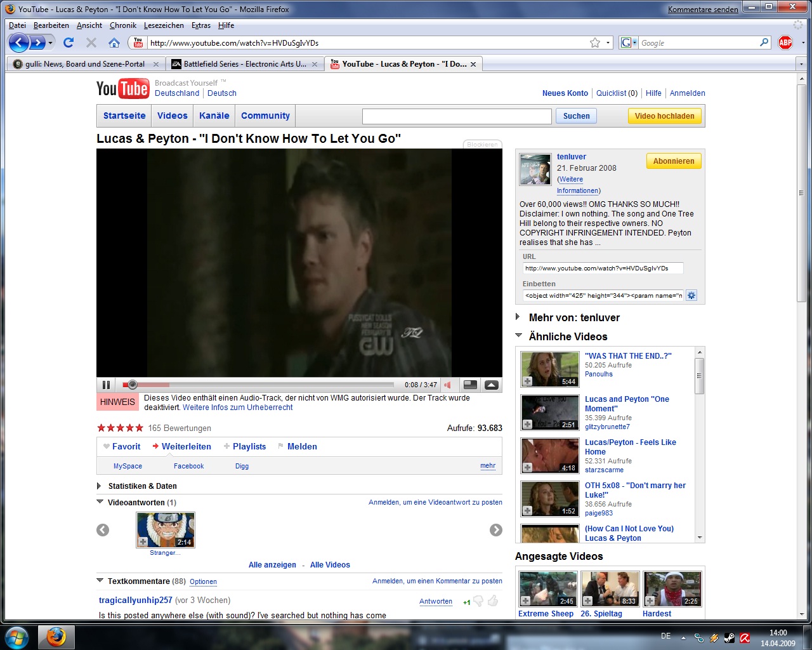
Task: Open the Adblock Plus ABP icon
Action: tap(785, 43)
